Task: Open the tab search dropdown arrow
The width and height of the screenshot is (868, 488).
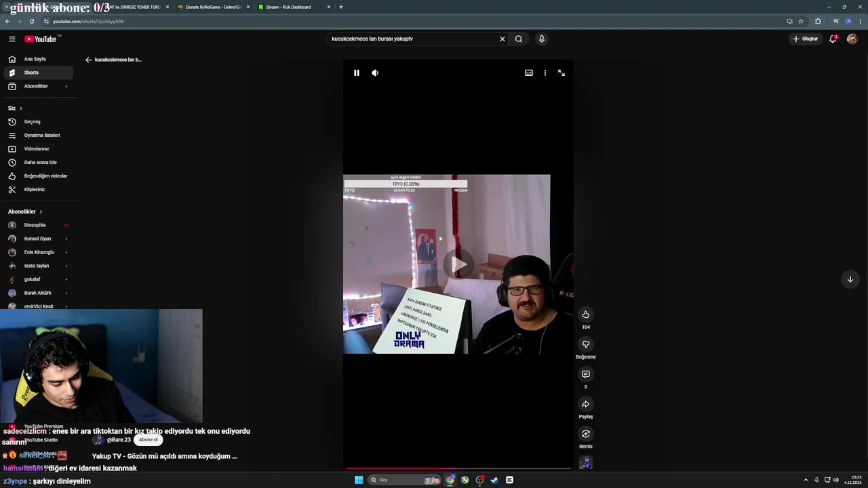Action: click(x=5, y=7)
